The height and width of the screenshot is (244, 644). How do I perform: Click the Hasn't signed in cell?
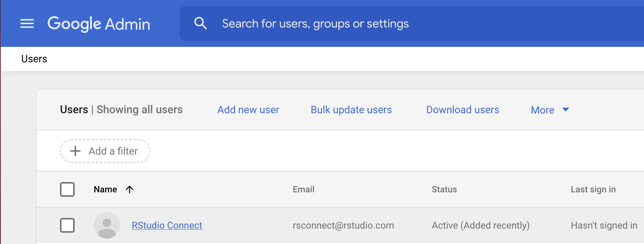604,225
